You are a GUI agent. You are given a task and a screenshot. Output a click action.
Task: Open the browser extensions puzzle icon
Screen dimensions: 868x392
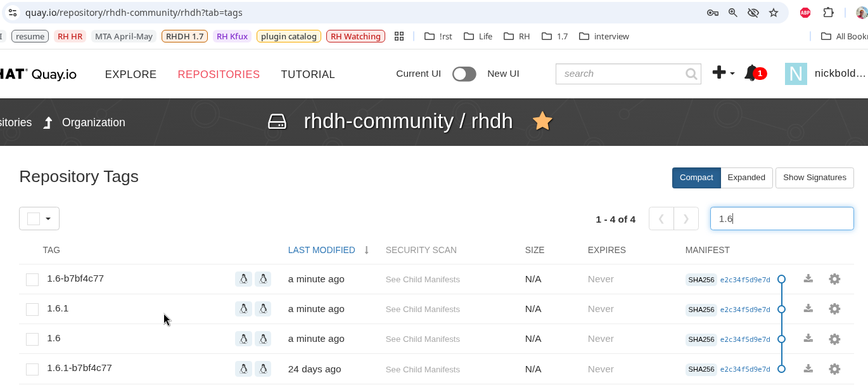coord(828,13)
